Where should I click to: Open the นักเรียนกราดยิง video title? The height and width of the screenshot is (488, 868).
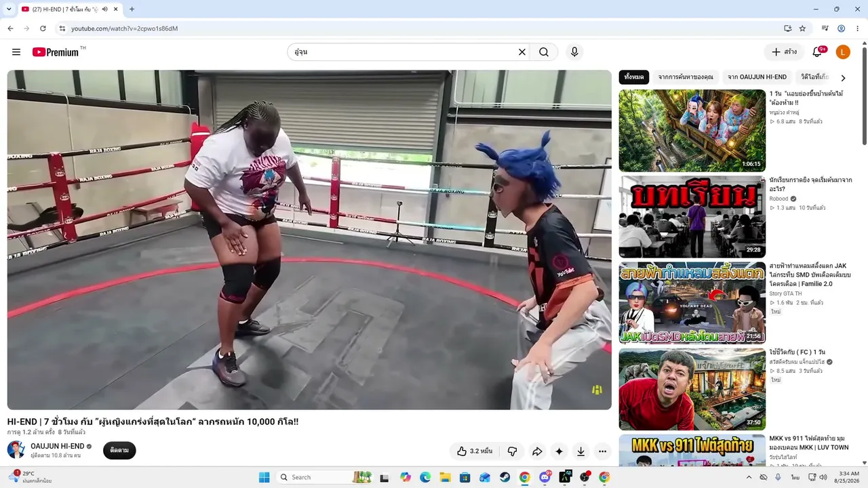810,184
